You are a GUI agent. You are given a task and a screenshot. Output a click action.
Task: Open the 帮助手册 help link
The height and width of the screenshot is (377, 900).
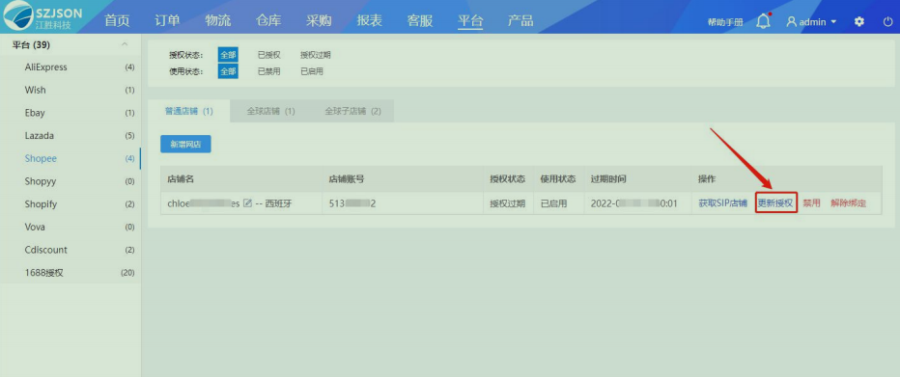(726, 22)
